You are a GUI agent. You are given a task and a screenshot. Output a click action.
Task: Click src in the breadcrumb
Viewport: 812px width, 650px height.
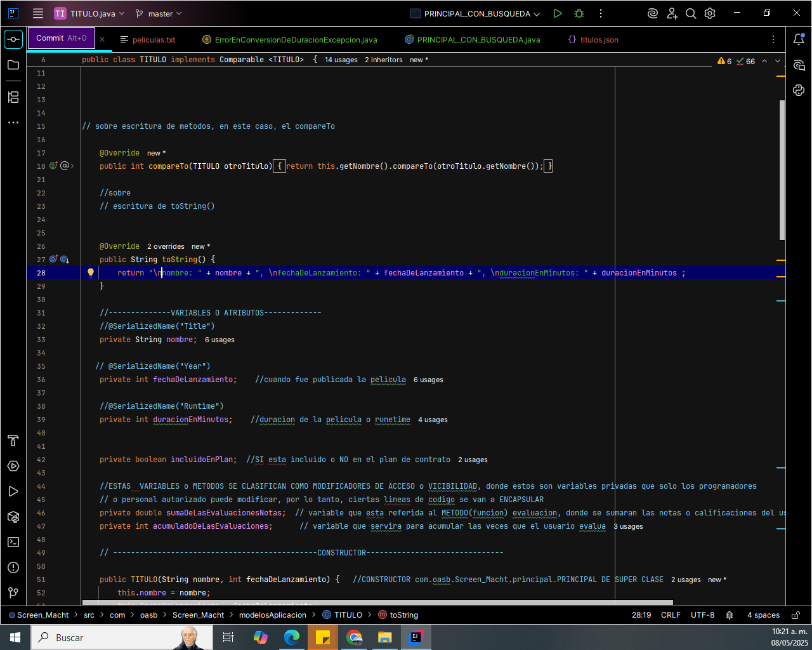89,615
